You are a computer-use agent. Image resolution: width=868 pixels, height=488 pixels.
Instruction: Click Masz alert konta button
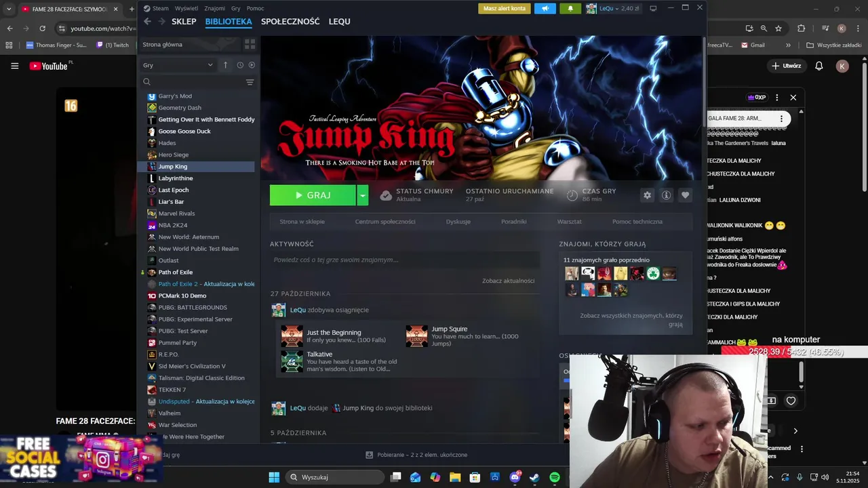coord(504,9)
